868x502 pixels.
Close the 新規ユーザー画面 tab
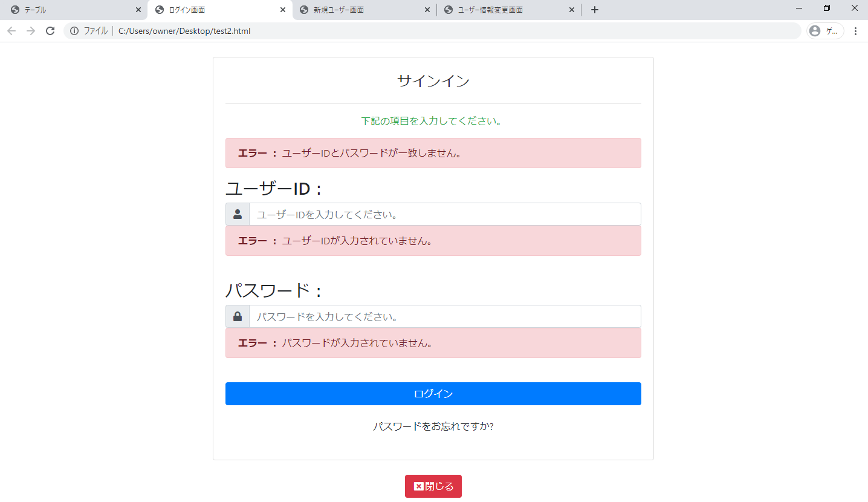[427, 10]
